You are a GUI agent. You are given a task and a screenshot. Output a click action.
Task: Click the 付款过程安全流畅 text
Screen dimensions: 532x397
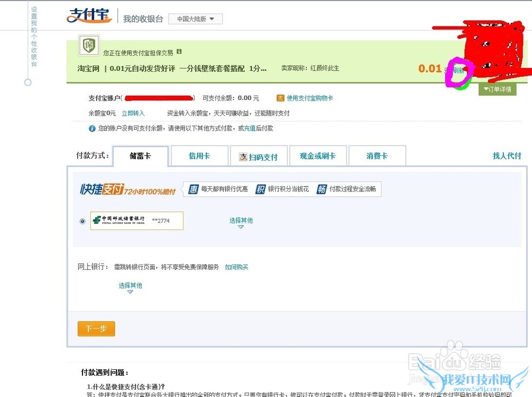[353, 189]
